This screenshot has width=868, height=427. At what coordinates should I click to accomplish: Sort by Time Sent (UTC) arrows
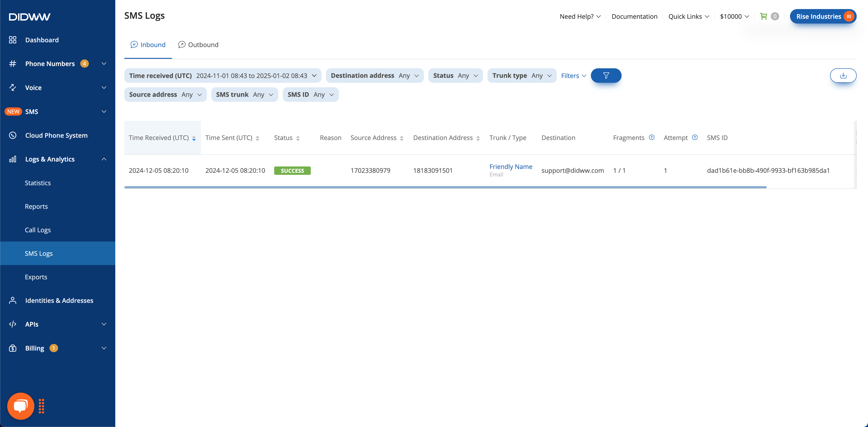tap(257, 138)
